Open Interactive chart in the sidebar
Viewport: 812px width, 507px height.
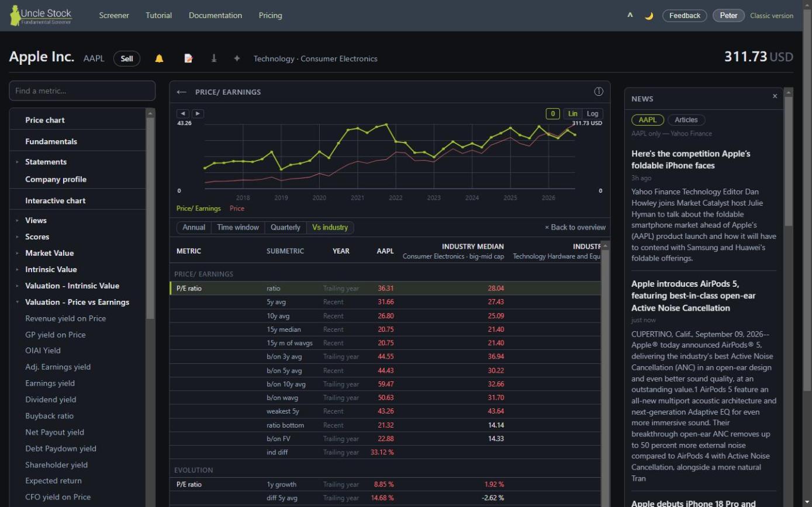(x=55, y=200)
